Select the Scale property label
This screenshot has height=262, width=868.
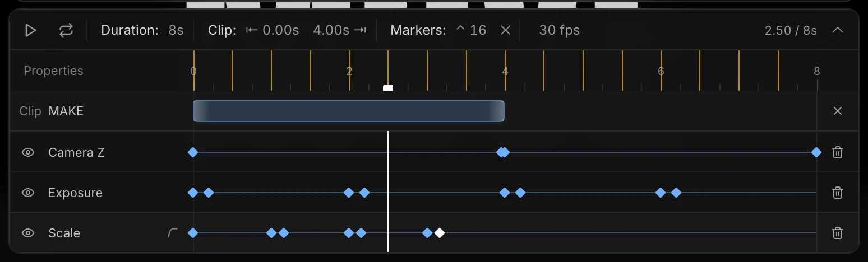pyautogui.click(x=64, y=233)
